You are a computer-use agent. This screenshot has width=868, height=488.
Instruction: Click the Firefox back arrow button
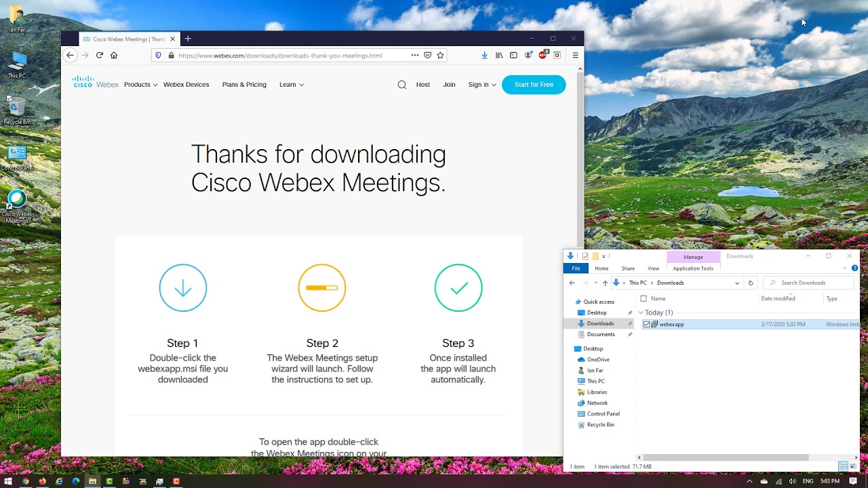coord(70,56)
